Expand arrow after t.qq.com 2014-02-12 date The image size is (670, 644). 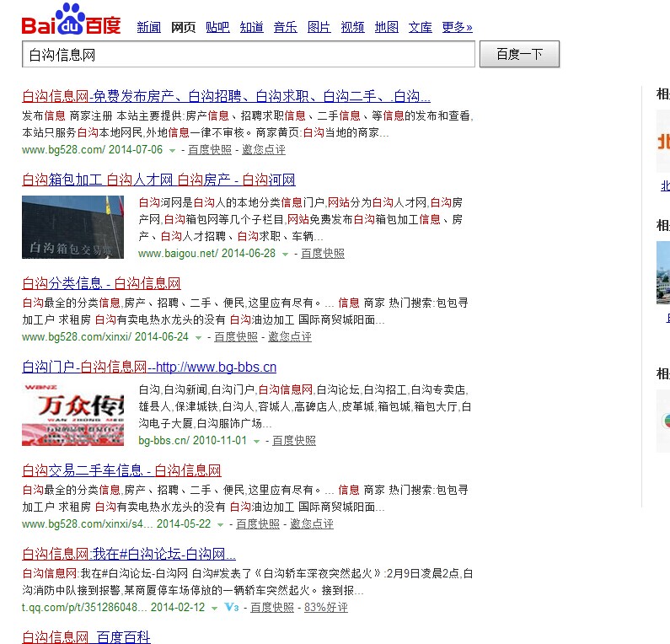214,608
